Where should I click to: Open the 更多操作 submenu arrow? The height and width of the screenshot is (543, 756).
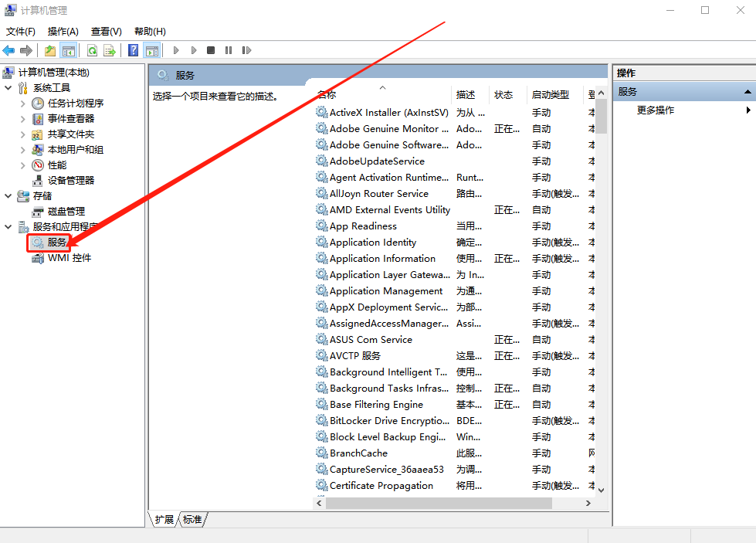[x=748, y=110]
